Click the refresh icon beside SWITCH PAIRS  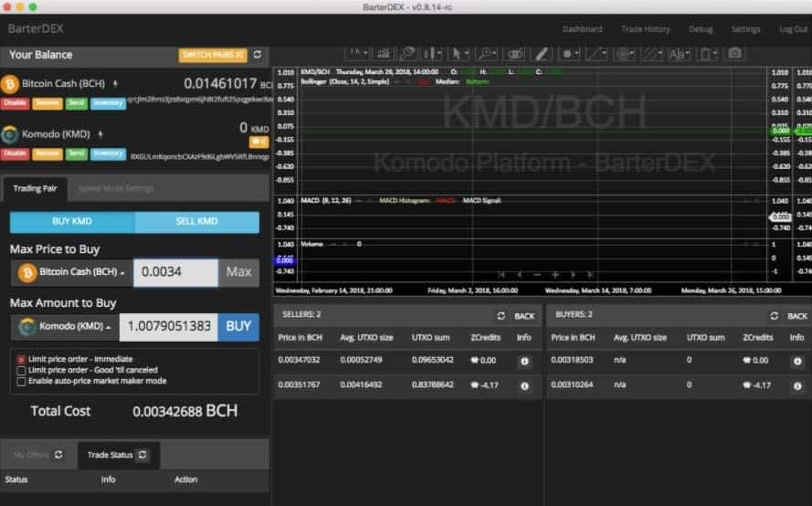click(x=258, y=55)
